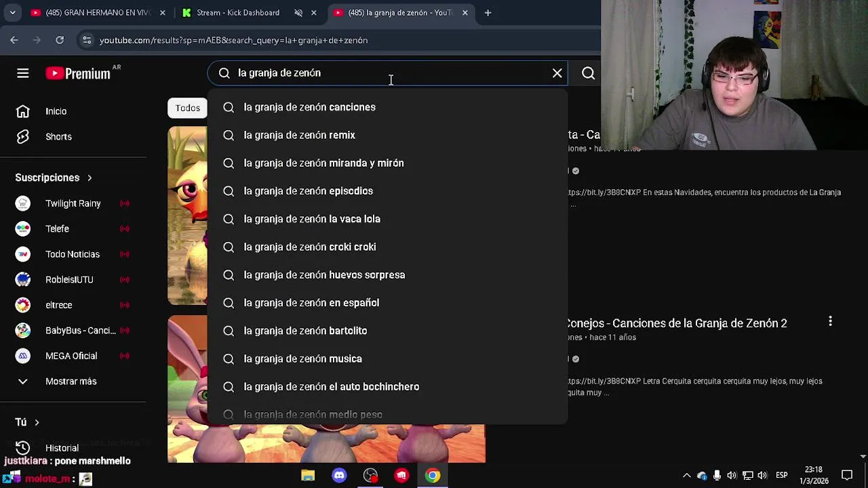Open File Explorer from the taskbar
This screenshot has width=868, height=488.
(x=308, y=476)
